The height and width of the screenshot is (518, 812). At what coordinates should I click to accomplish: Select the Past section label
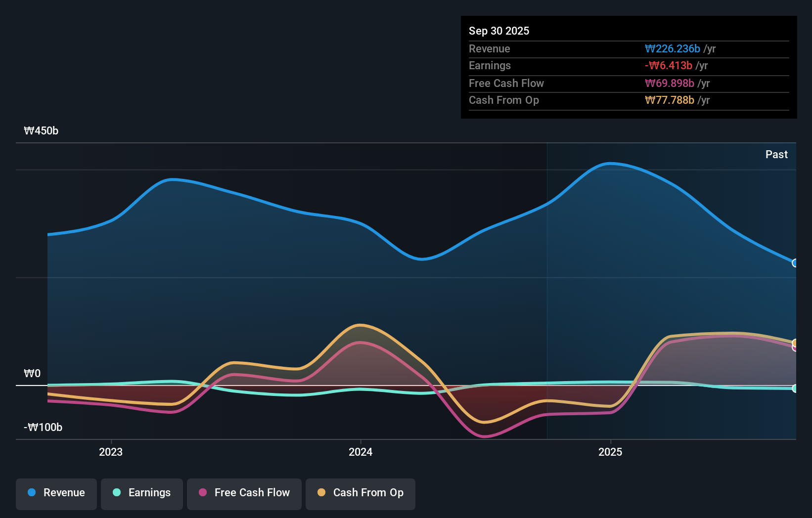776,154
